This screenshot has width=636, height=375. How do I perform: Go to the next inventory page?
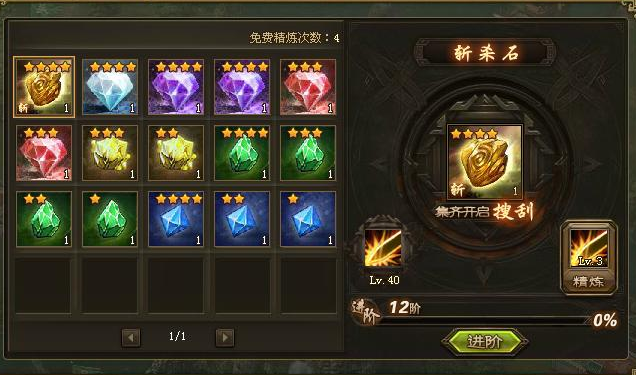tap(225, 337)
